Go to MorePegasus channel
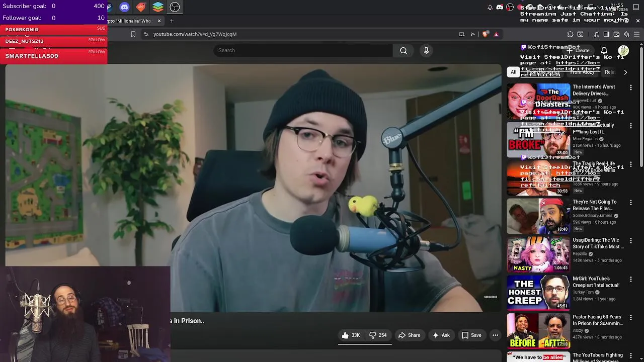The image size is (644, 362). pos(585,139)
